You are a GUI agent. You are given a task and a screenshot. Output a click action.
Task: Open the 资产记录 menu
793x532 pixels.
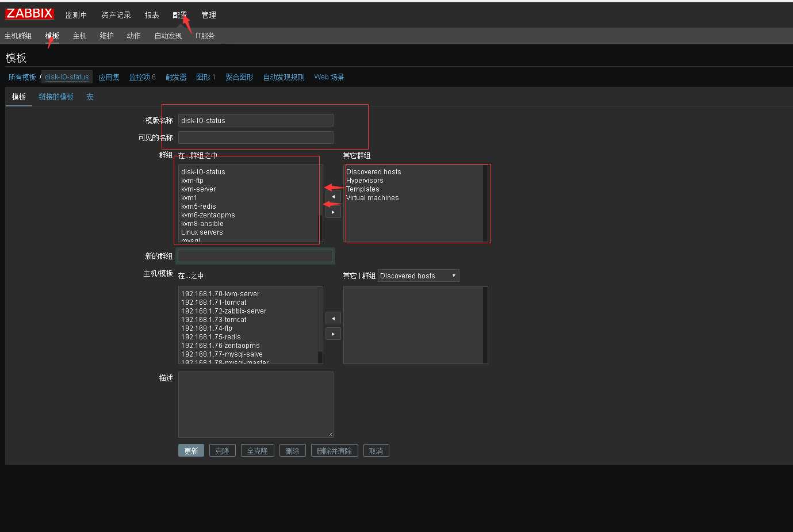pyautogui.click(x=116, y=15)
